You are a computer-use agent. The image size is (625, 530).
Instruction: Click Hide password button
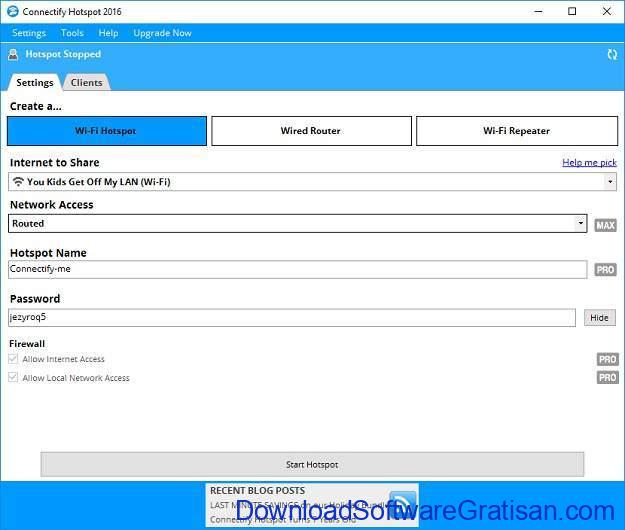[x=599, y=318]
